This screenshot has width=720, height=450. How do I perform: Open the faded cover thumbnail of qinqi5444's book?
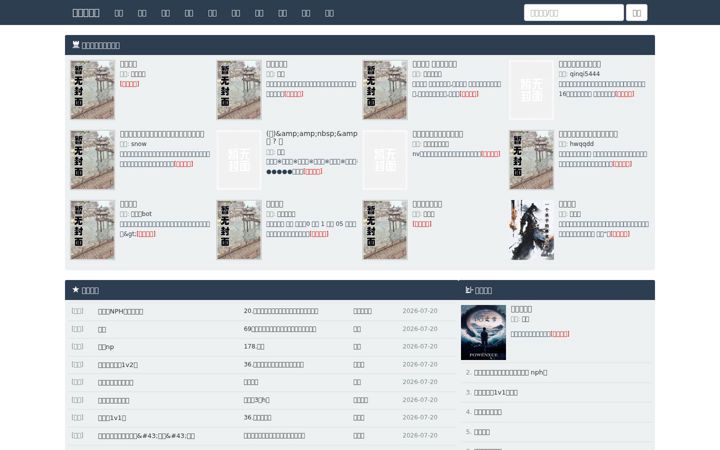(x=531, y=90)
